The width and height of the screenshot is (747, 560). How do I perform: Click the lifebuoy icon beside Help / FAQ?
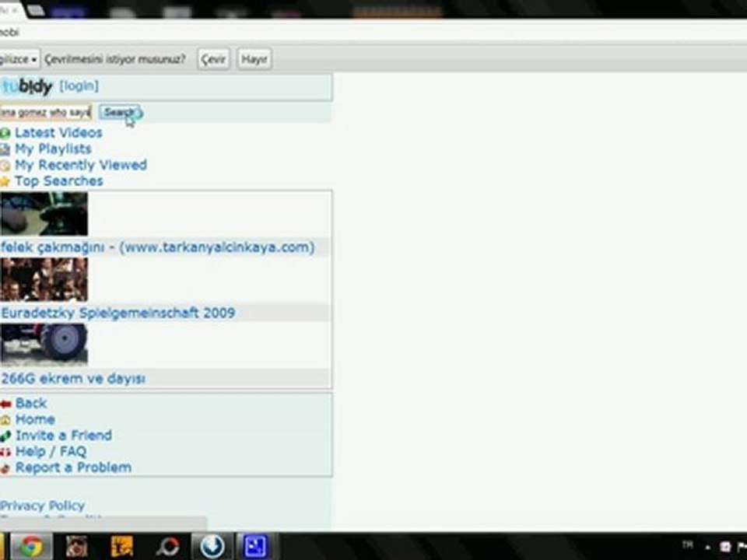pos(5,453)
